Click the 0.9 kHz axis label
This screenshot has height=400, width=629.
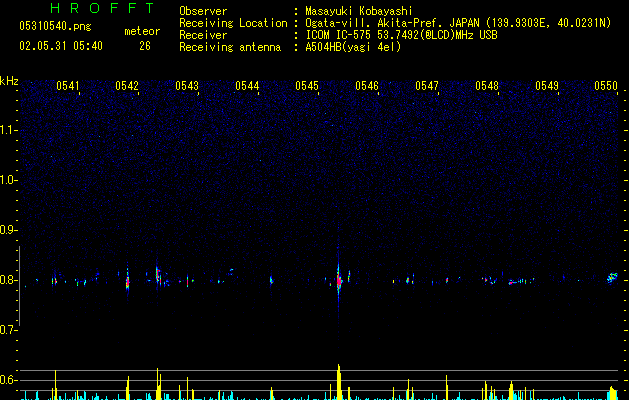point(8,230)
